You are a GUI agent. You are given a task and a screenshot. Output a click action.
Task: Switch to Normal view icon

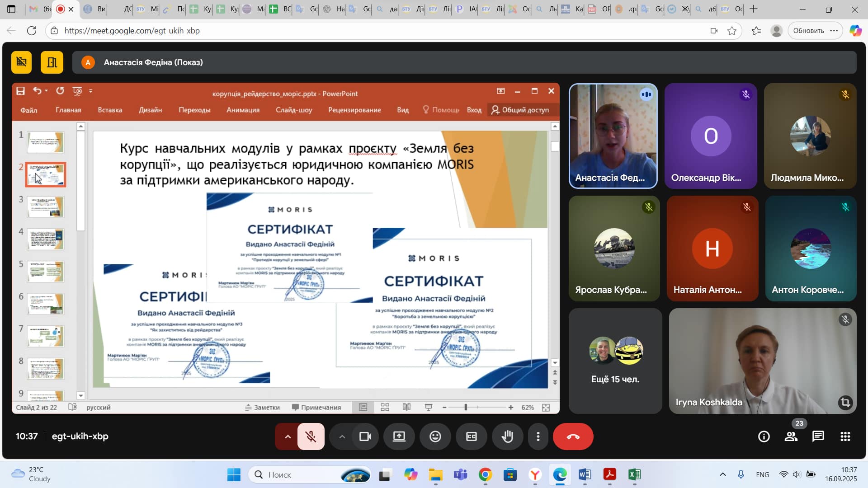(363, 407)
